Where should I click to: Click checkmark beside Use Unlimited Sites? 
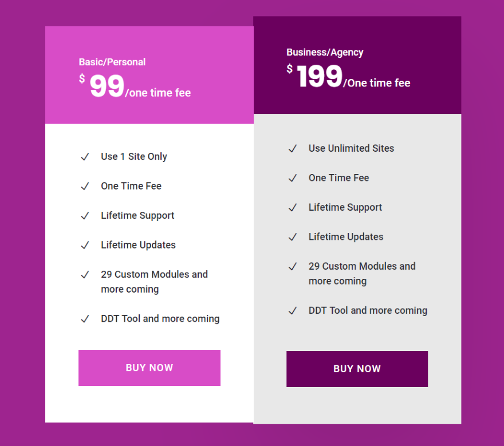pos(293,149)
